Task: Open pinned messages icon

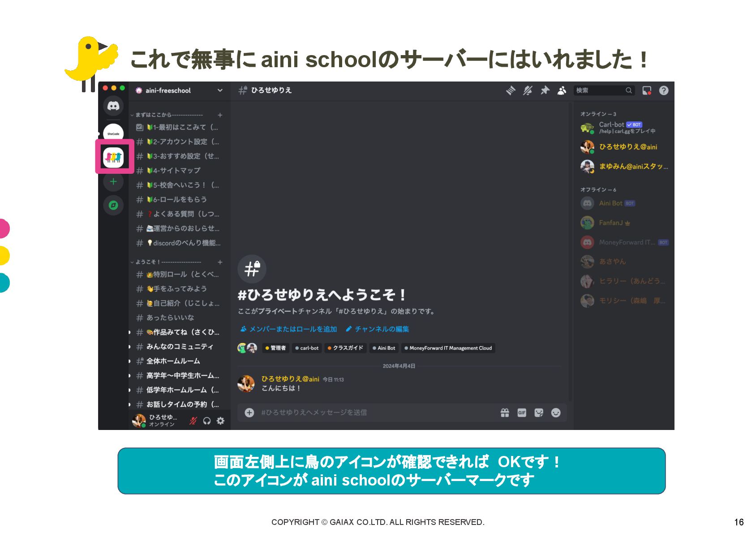Action: (x=545, y=90)
